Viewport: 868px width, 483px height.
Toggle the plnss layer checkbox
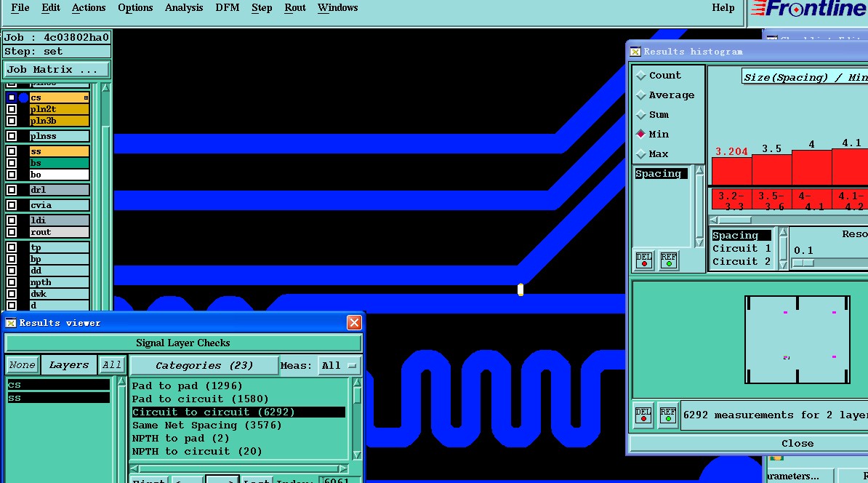11,136
